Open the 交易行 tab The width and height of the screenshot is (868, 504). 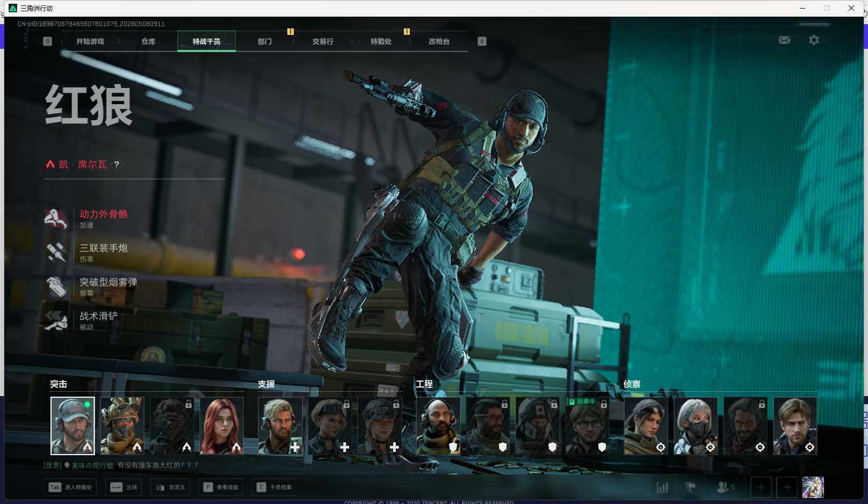pos(323,41)
